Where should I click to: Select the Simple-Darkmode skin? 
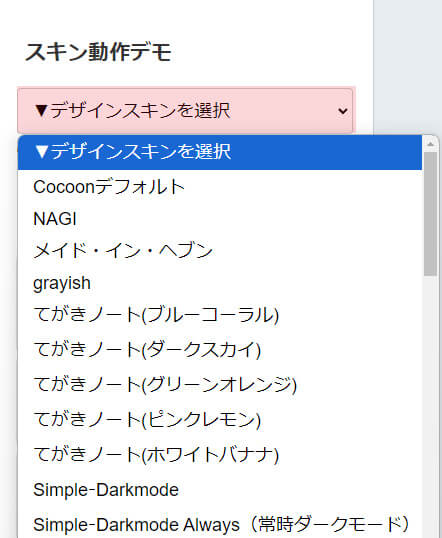(220, 490)
